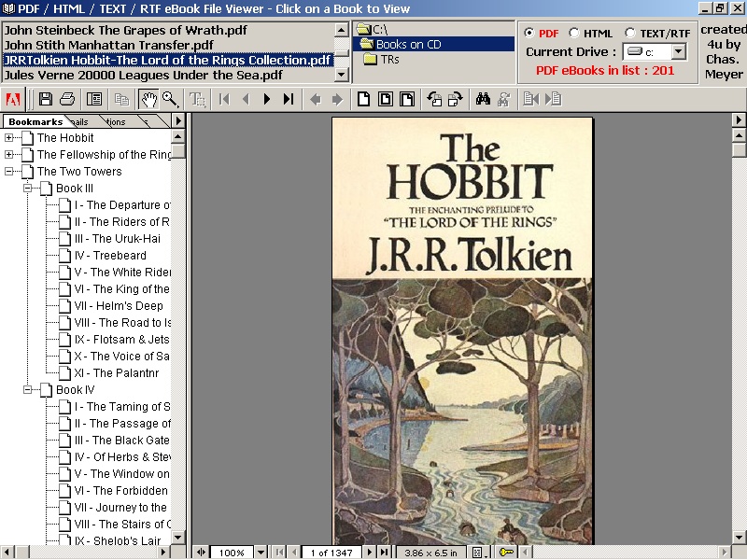Select the Zoom magnifier tool
This screenshot has height=560, width=747.
(170, 99)
